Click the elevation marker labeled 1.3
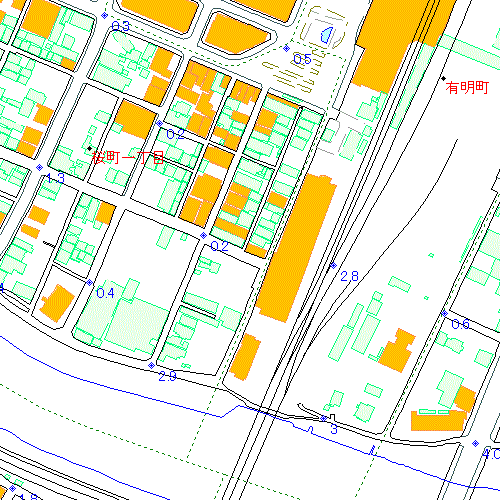 39,167
